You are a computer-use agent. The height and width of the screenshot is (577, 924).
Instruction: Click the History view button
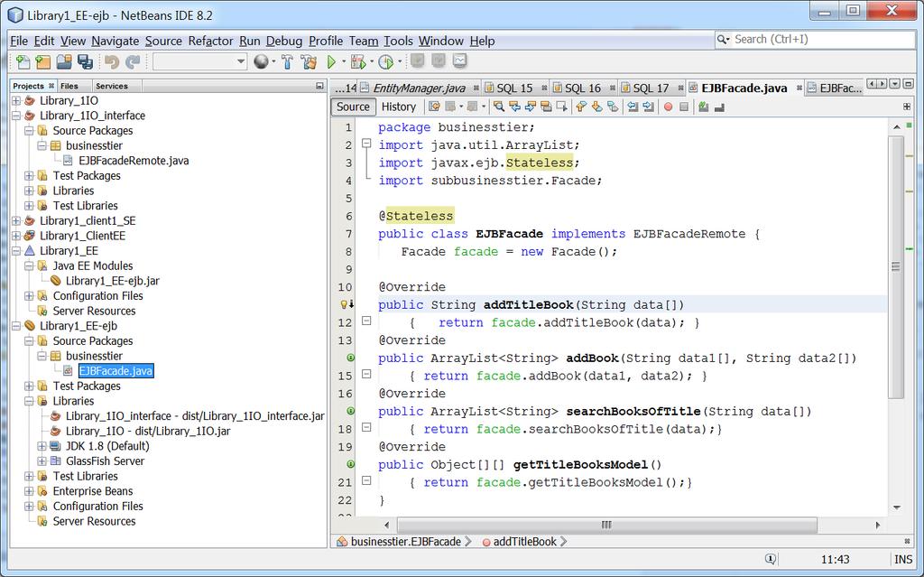click(x=398, y=107)
